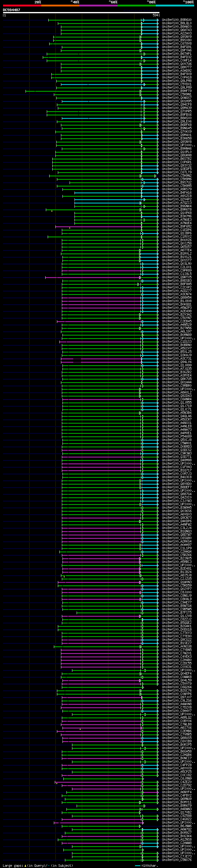Click the =100char. scale legend
The height and width of the screenshot is (868, 197).
[146, 865]
